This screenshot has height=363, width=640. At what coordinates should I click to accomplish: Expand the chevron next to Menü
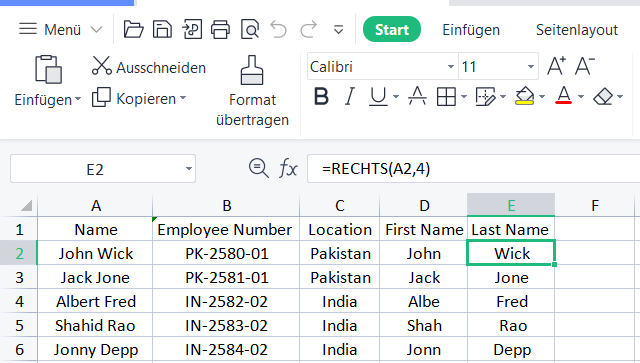(x=96, y=30)
